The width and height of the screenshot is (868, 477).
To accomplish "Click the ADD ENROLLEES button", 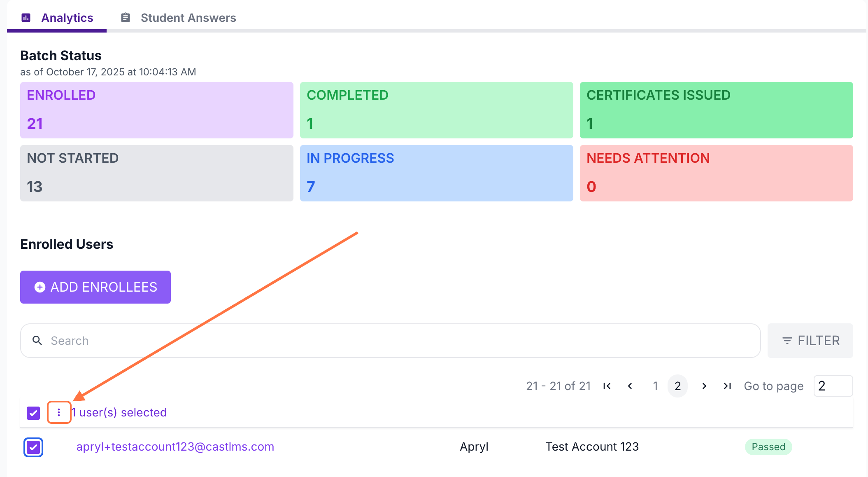I will (x=95, y=287).
